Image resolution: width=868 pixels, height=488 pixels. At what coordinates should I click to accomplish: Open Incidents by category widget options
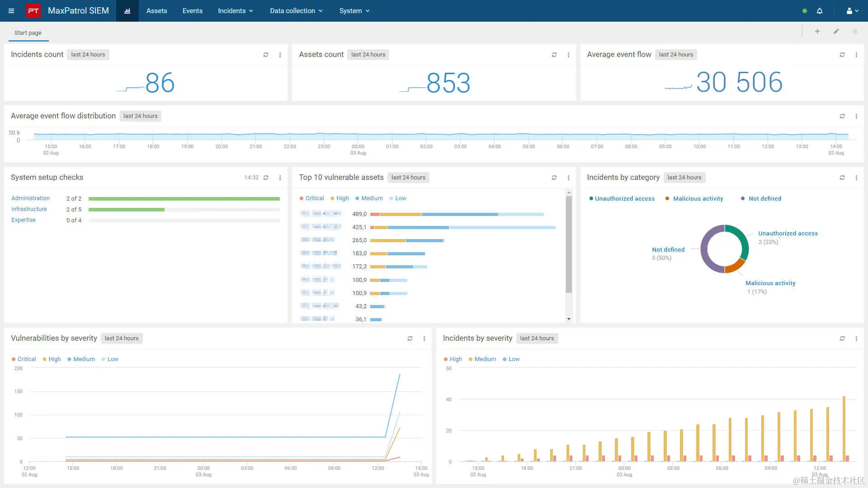856,178
